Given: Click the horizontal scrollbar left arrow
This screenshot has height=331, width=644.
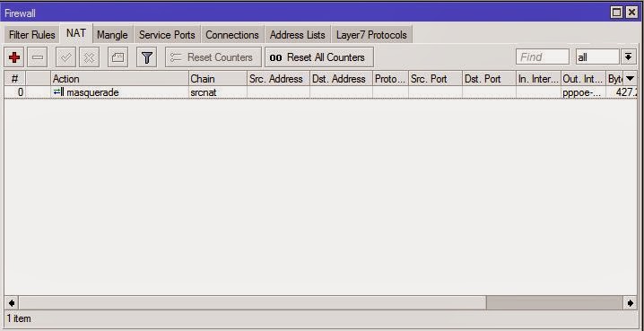Looking at the screenshot, I should pyautogui.click(x=12, y=303).
